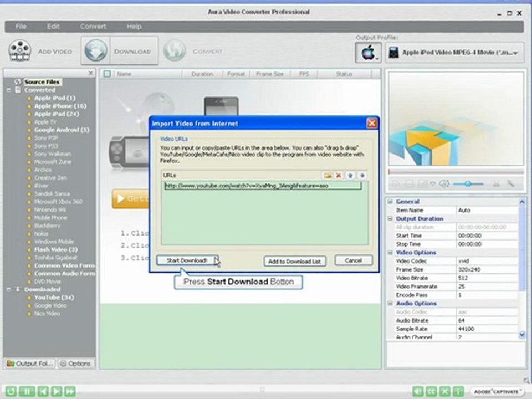The image size is (532, 399).
Task: Click the Captivate mute audio button
Action: pos(418,391)
